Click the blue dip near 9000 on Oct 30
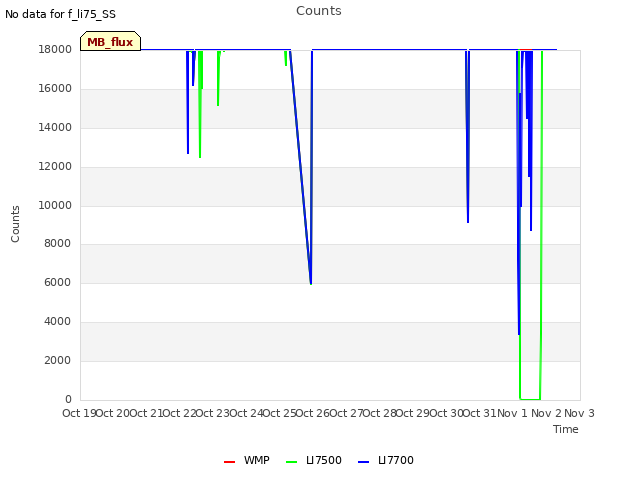Viewport: 640px width, 480px height. (x=468, y=220)
